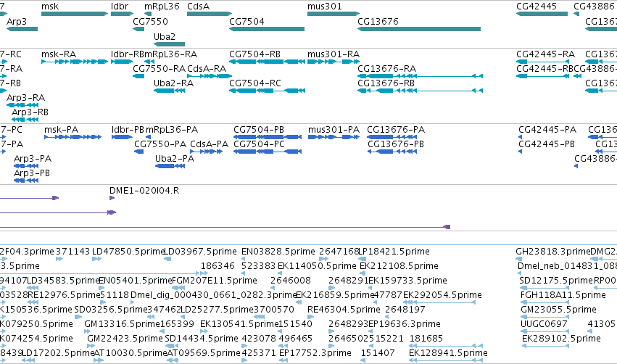Select the Arp3-RB transcript
Image resolution: width=617 pixels, height=364 pixels.
tap(25, 120)
